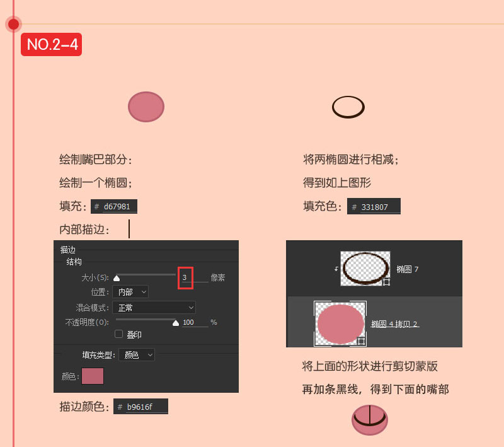
Task: Click the clipping mask arrow on 椭圆 7
Action: pyautogui.click(x=336, y=269)
